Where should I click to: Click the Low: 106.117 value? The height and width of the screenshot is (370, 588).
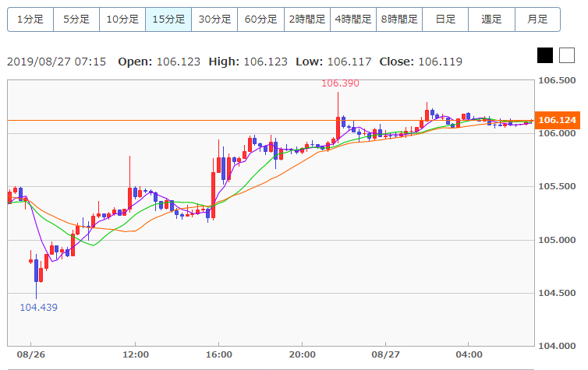pyautogui.click(x=334, y=62)
